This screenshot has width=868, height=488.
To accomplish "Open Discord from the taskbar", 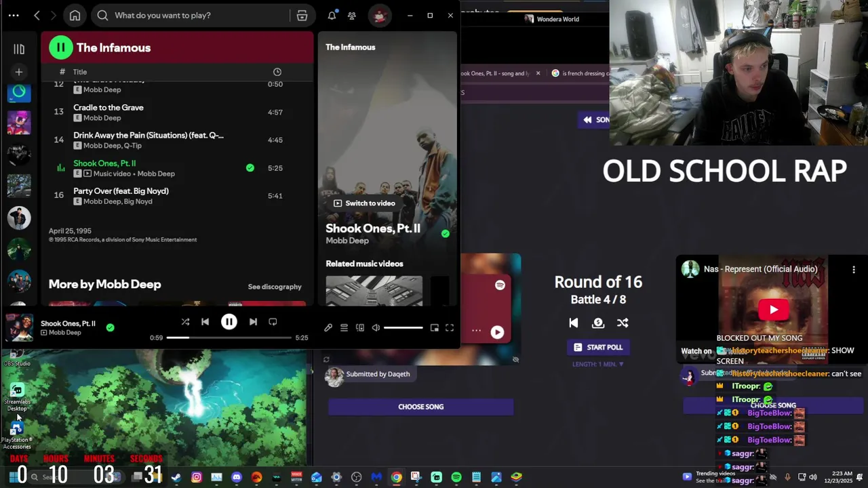I will click(237, 477).
